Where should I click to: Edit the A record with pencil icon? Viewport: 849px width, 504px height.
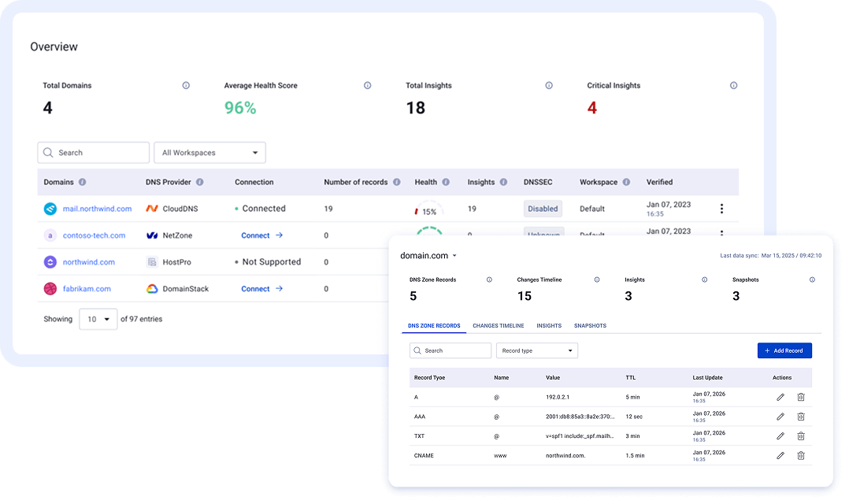[780, 398]
